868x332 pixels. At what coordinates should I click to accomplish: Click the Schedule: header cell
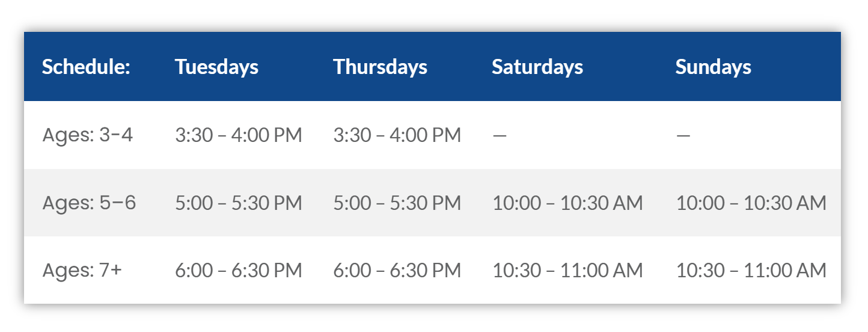[x=86, y=67]
